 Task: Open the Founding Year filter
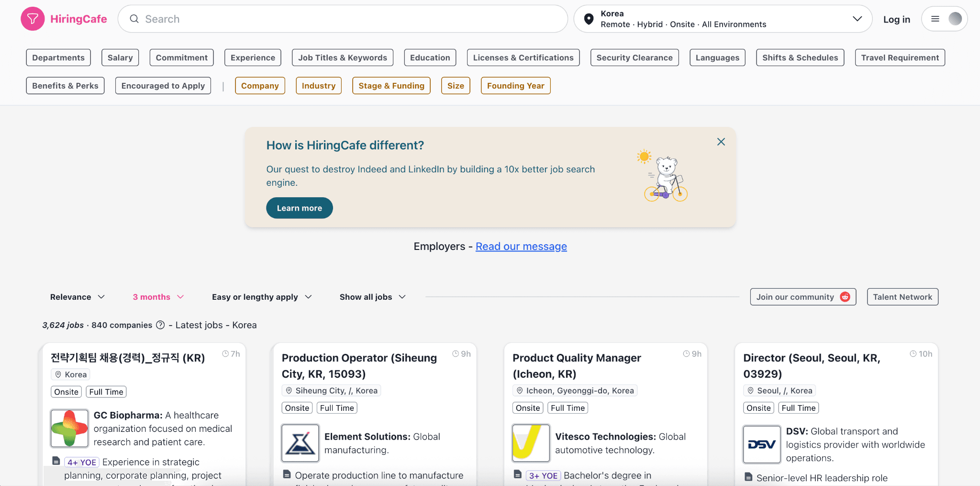(x=516, y=86)
